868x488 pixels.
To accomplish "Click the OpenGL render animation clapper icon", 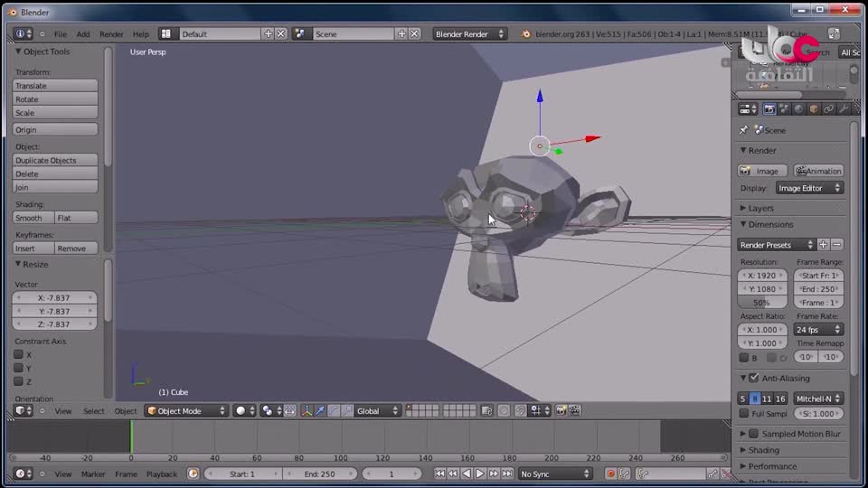I will point(575,410).
